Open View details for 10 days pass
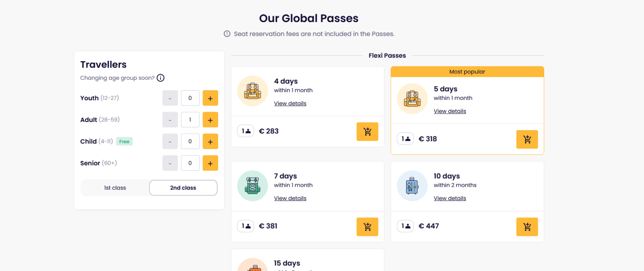 [450, 198]
